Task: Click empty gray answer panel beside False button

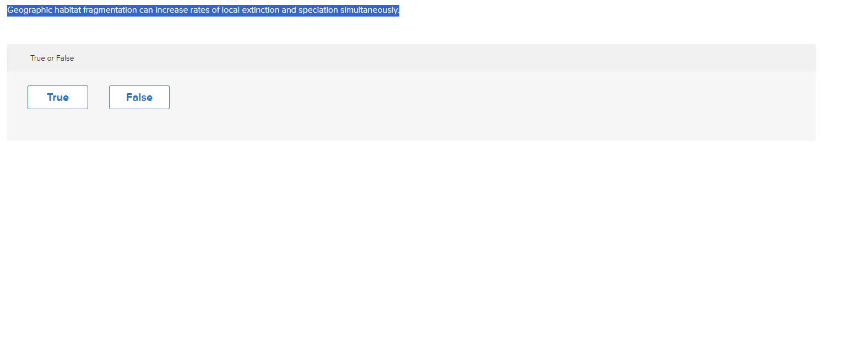Action: [x=490, y=105]
